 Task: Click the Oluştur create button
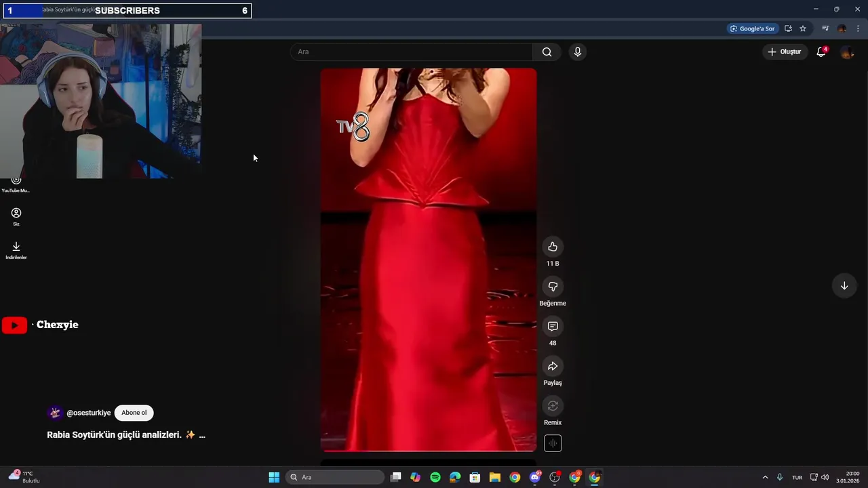coord(784,52)
